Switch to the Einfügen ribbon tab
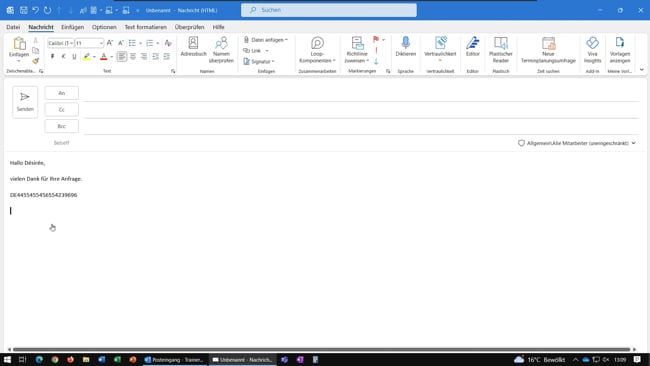 (73, 27)
